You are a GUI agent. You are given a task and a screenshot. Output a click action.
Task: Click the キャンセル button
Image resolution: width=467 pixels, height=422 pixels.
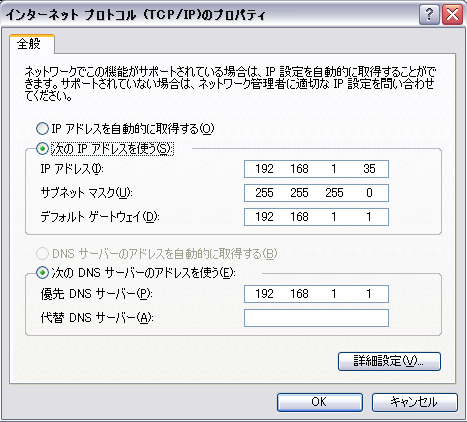pyautogui.click(x=415, y=402)
